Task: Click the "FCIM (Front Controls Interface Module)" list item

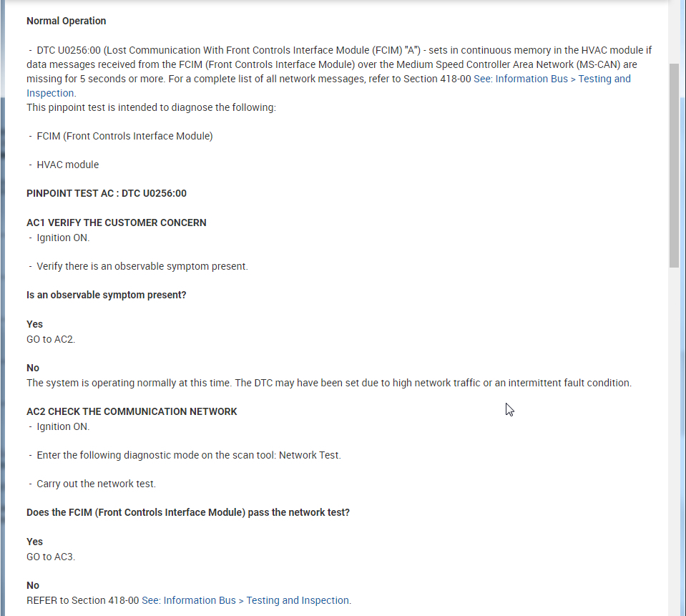Action: [x=124, y=136]
